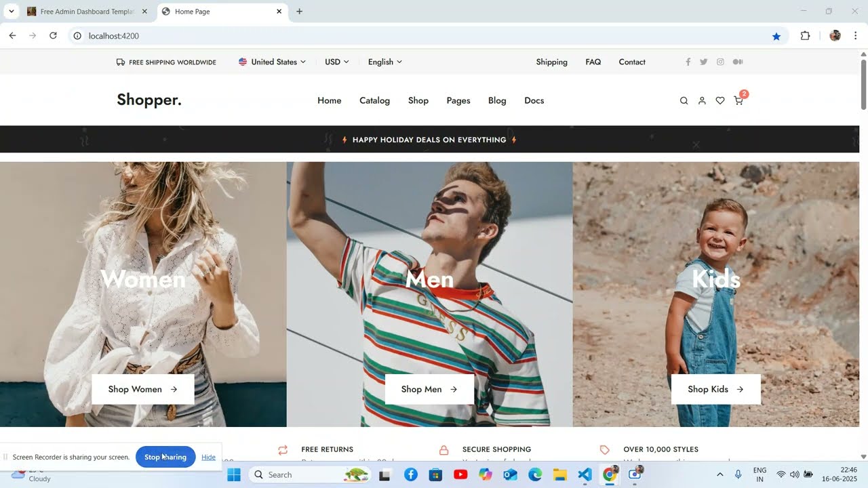Reload the page in Chrome

click(x=53, y=36)
